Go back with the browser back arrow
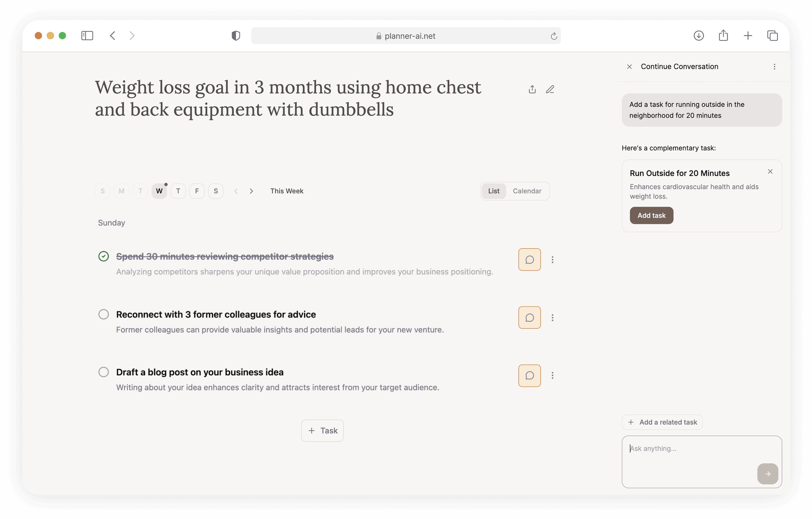 click(113, 35)
